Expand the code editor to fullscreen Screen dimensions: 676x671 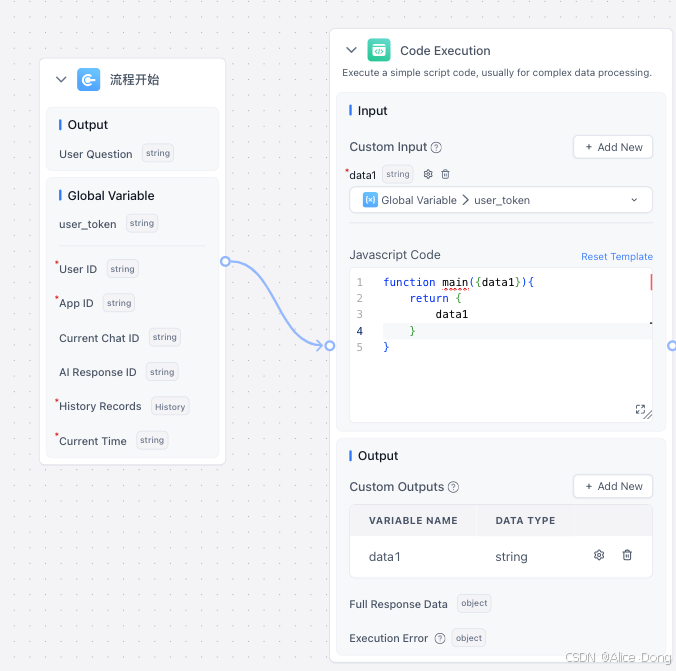[640, 409]
